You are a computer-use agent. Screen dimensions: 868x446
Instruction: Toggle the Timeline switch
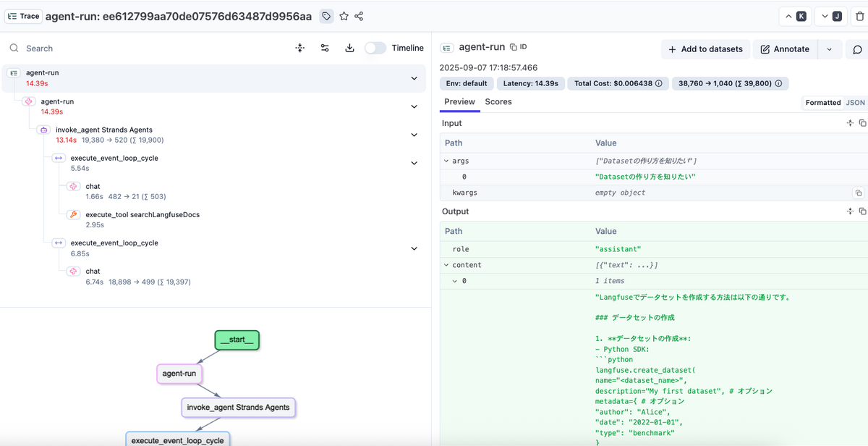pyautogui.click(x=375, y=48)
